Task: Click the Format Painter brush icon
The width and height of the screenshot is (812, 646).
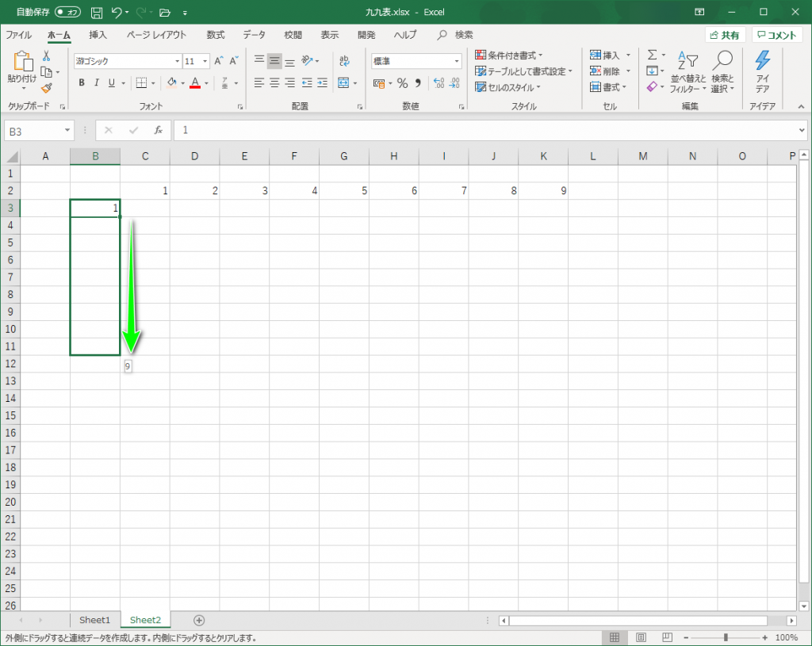Action: point(46,88)
